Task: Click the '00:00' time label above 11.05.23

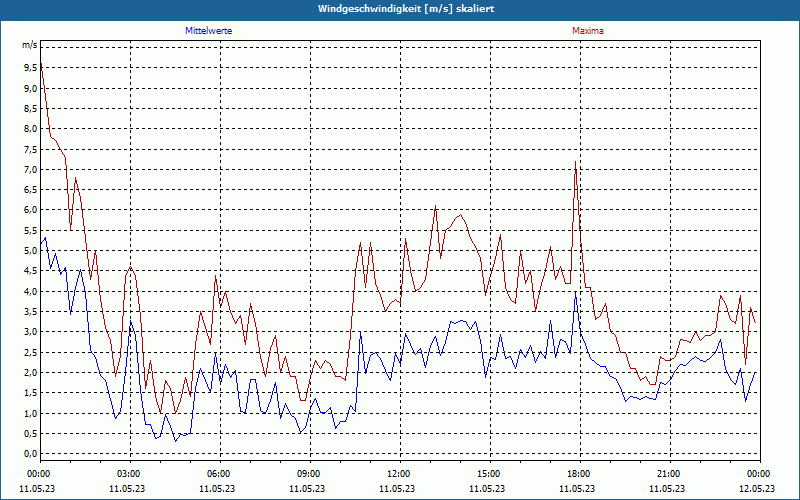Action: [x=37, y=474]
